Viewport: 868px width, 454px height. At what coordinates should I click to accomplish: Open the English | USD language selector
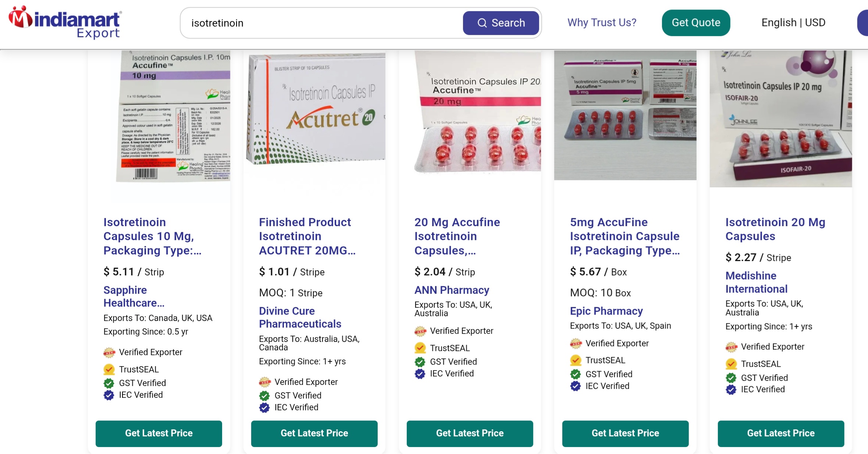793,23
